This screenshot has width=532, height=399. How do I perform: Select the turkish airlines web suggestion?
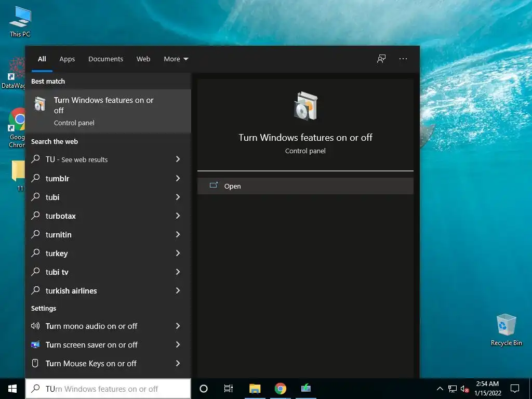tap(108, 290)
